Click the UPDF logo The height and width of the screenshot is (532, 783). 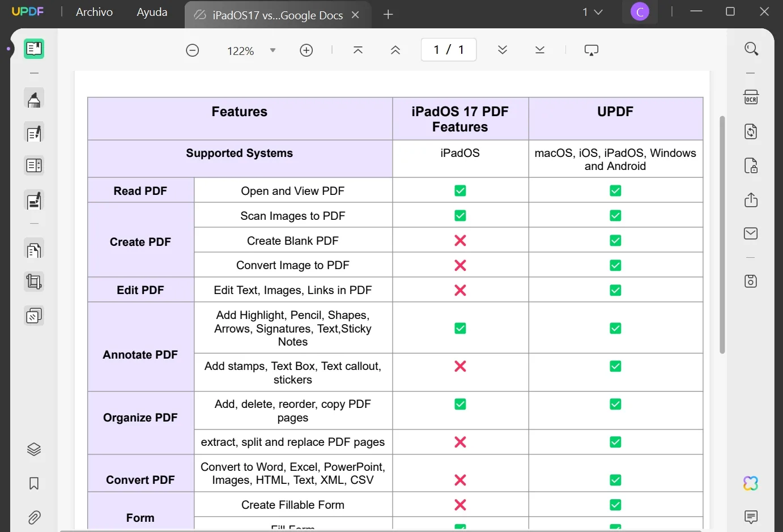coord(28,12)
